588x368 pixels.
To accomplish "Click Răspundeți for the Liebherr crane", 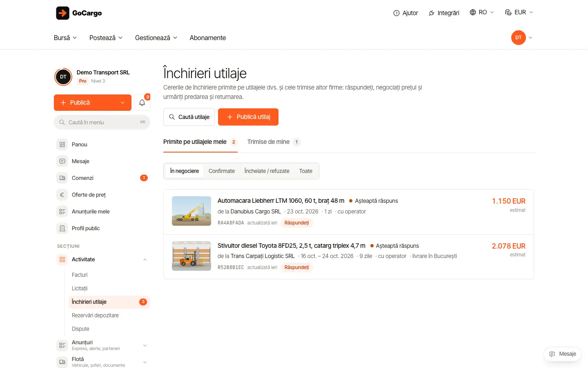I will tap(297, 223).
